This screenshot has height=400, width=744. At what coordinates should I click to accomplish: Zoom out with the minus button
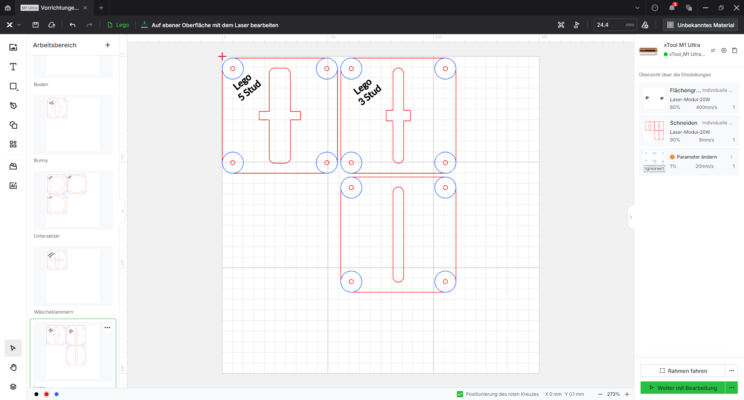pyautogui.click(x=600, y=394)
